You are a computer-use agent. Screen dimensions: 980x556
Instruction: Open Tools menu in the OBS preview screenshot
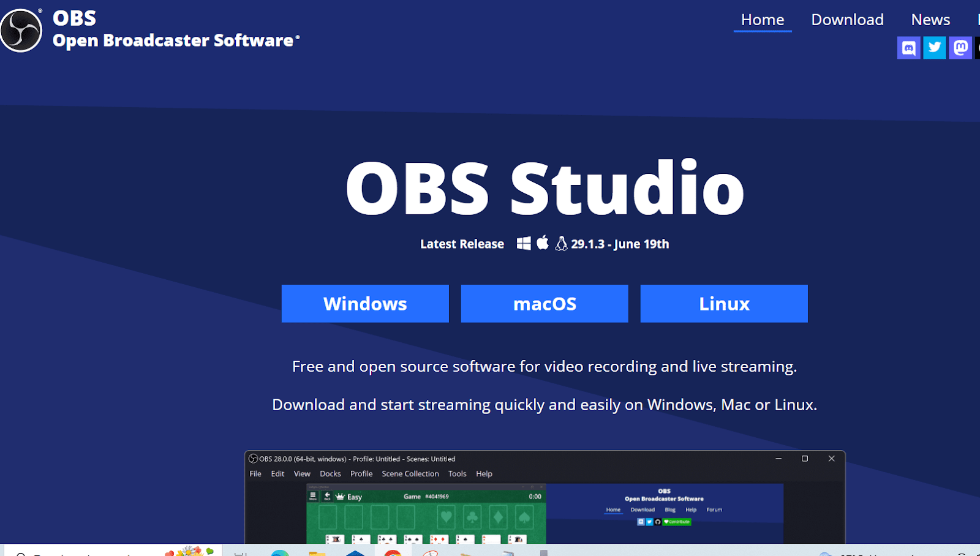coord(458,474)
